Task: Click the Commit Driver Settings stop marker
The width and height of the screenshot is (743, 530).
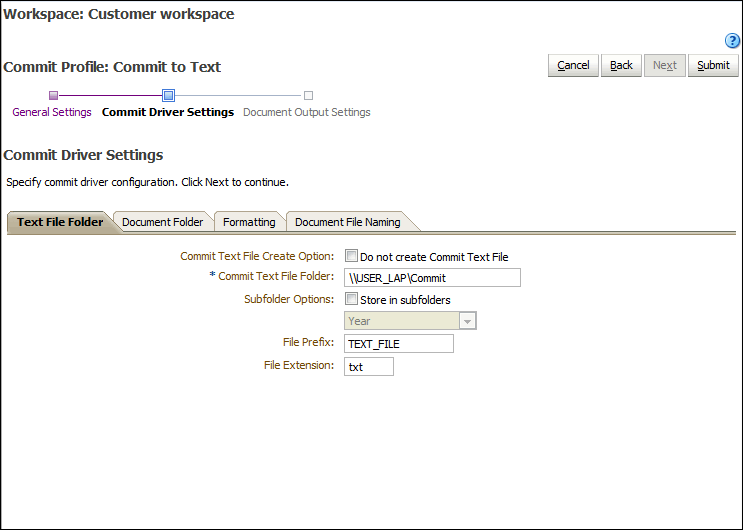Action: (168, 95)
